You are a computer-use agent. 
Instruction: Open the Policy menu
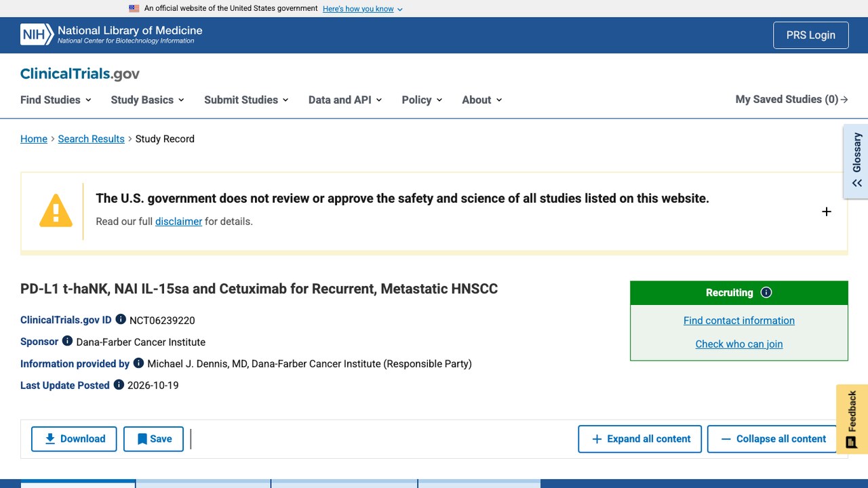pos(422,100)
